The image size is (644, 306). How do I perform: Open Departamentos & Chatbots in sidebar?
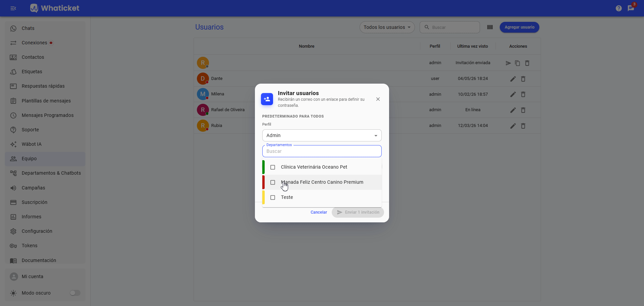pyautogui.click(x=45, y=173)
